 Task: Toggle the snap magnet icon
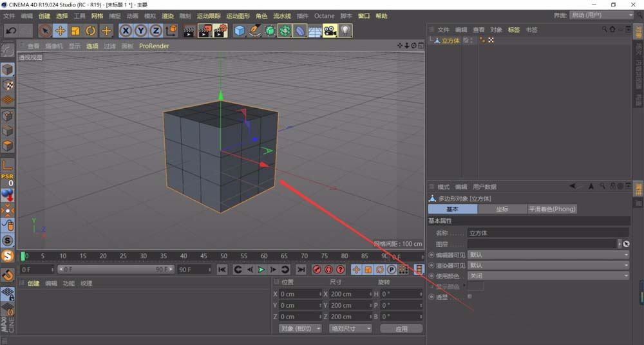(x=7, y=275)
